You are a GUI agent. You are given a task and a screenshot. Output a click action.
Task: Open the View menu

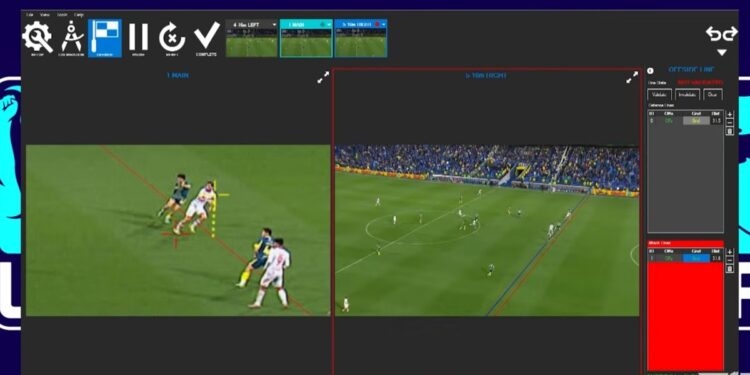coord(45,15)
